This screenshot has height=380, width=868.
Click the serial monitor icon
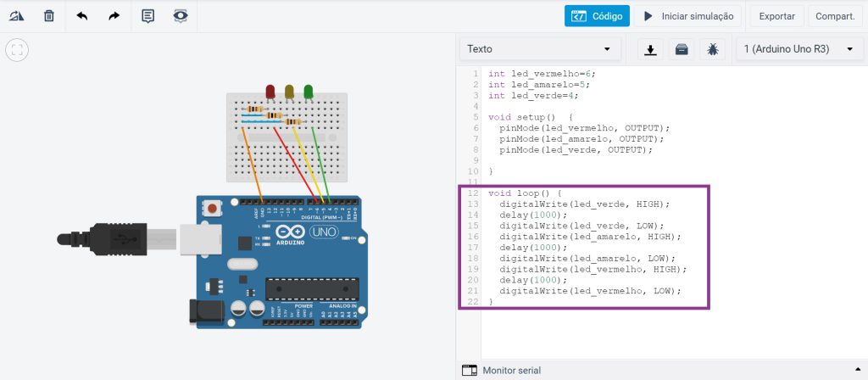tap(470, 370)
